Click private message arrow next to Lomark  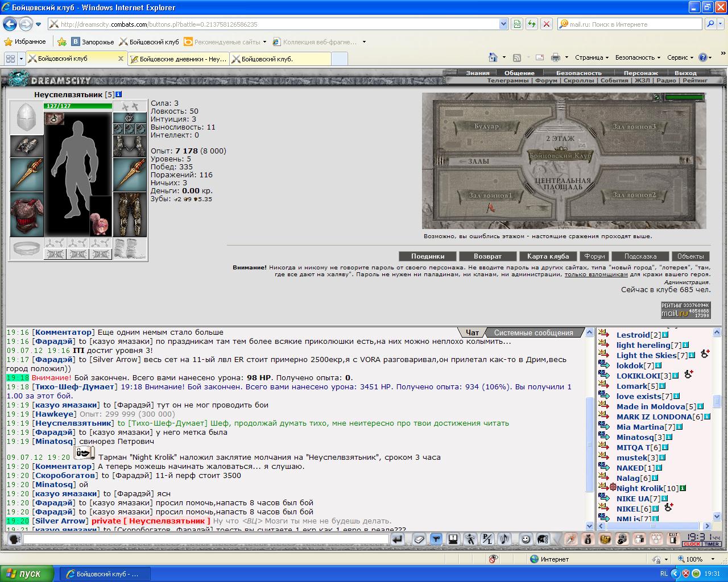pyautogui.click(x=604, y=385)
